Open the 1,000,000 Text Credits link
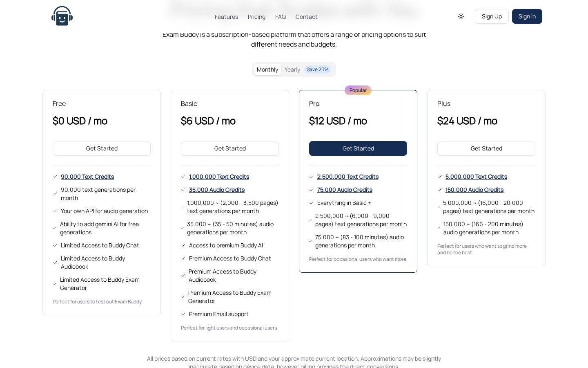Screen dimensions: 588x368 tap(219, 177)
